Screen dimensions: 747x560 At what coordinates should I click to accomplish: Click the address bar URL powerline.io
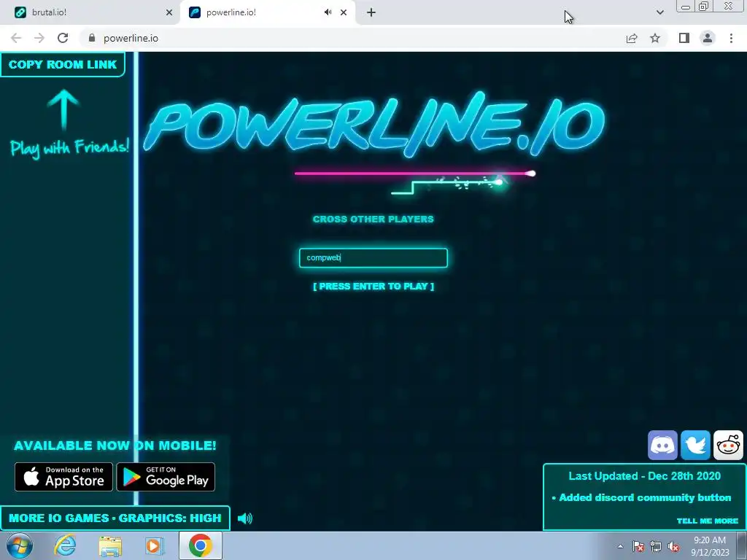coord(131,38)
